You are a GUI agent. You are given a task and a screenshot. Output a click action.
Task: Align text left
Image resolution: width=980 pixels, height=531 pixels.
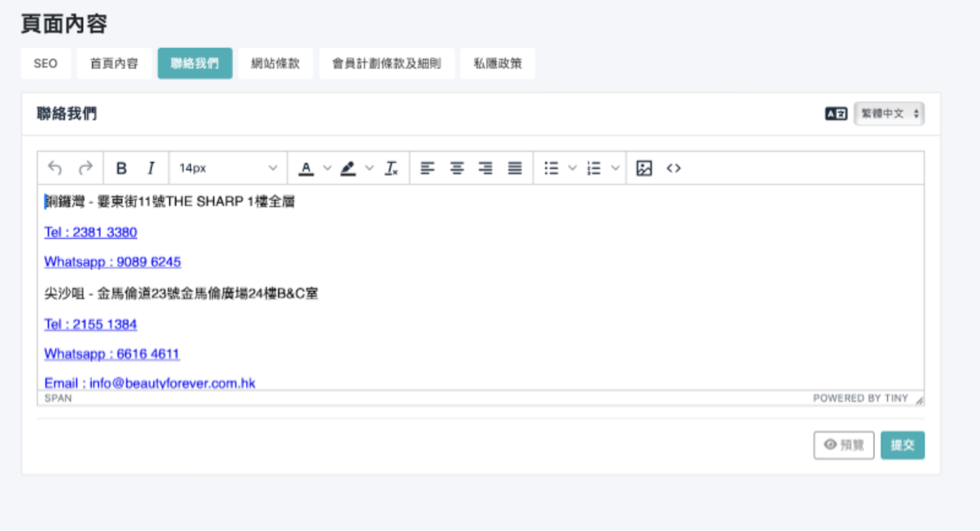coord(428,168)
